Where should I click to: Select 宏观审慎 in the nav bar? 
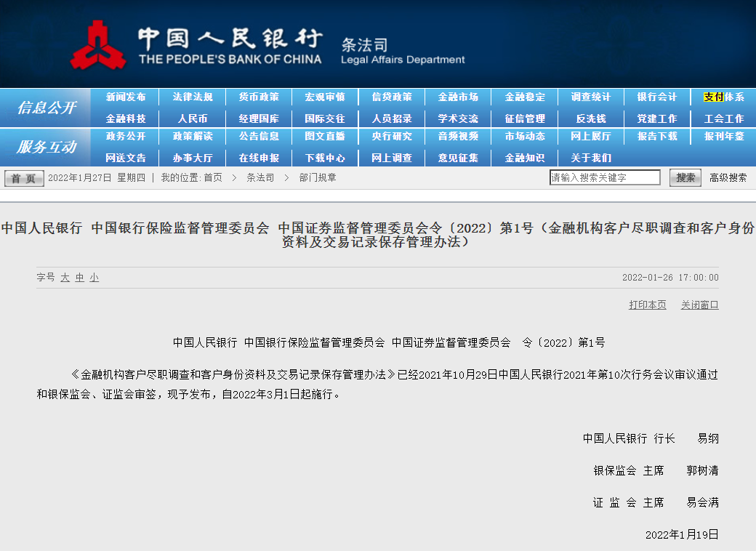pyautogui.click(x=325, y=97)
